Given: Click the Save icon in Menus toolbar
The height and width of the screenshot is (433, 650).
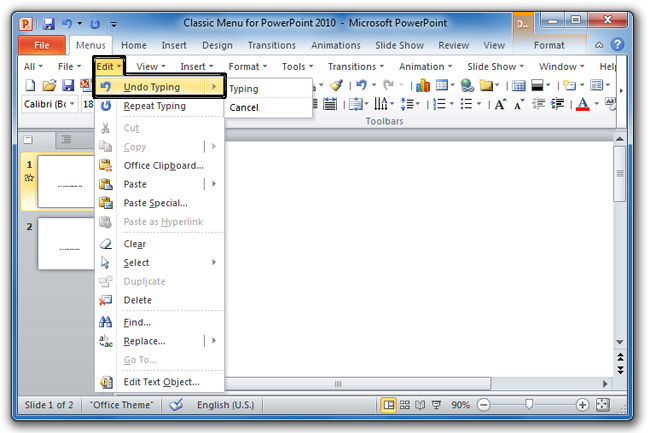Looking at the screenshot, I should [x=68, y=85].
